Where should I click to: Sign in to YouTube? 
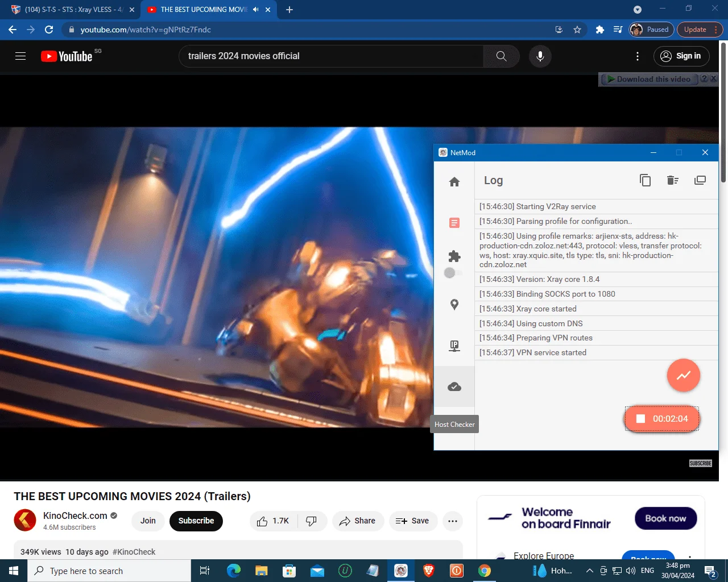(x=681, y=56)
